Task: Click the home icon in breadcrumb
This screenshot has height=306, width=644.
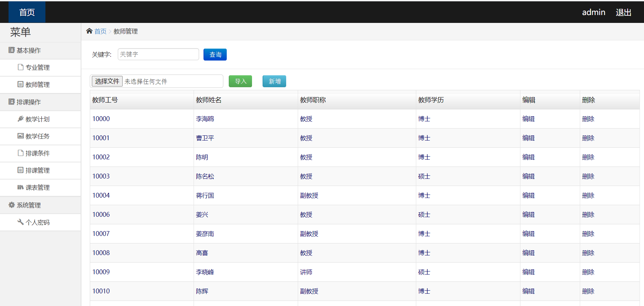Action: click(x=89, y=31)
